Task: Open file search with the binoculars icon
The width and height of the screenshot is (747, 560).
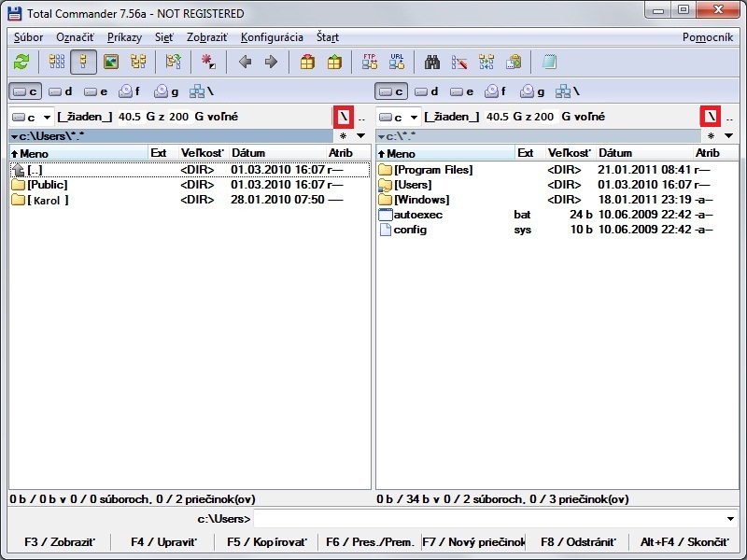Action: 432,62
